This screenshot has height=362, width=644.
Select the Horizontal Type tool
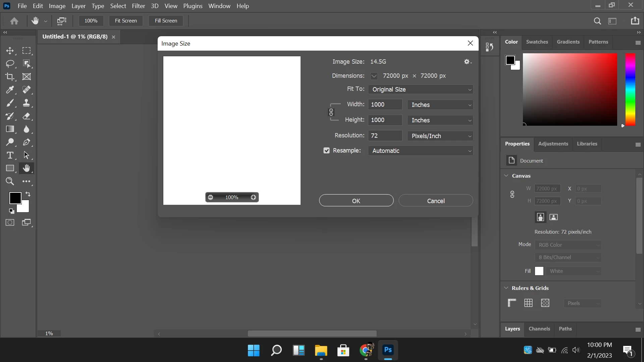pyautogui.click(x=10, y=155)
